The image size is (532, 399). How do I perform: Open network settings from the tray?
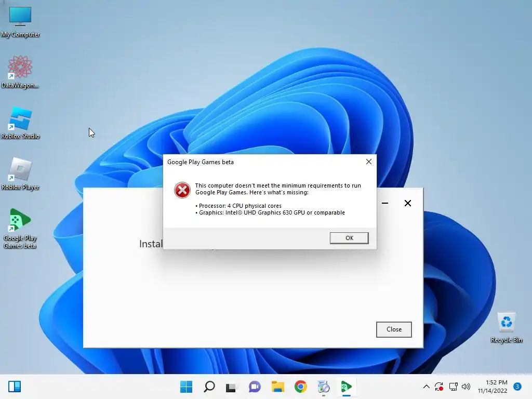[x=453, y=387]
